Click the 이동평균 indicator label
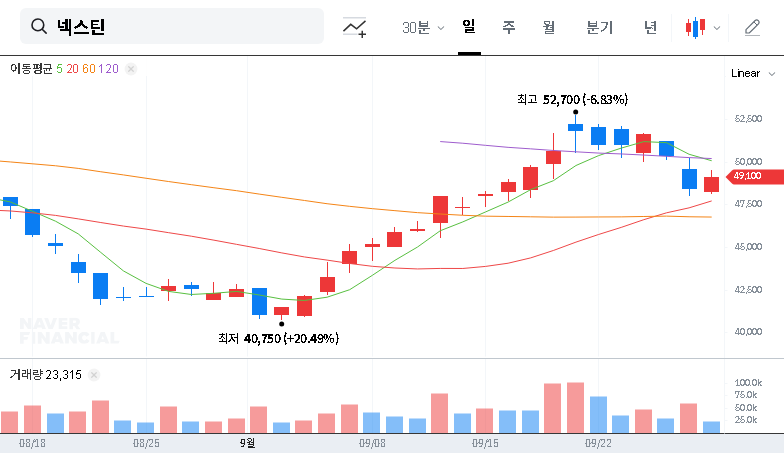 pyautogui.click(x=31, y=68)
